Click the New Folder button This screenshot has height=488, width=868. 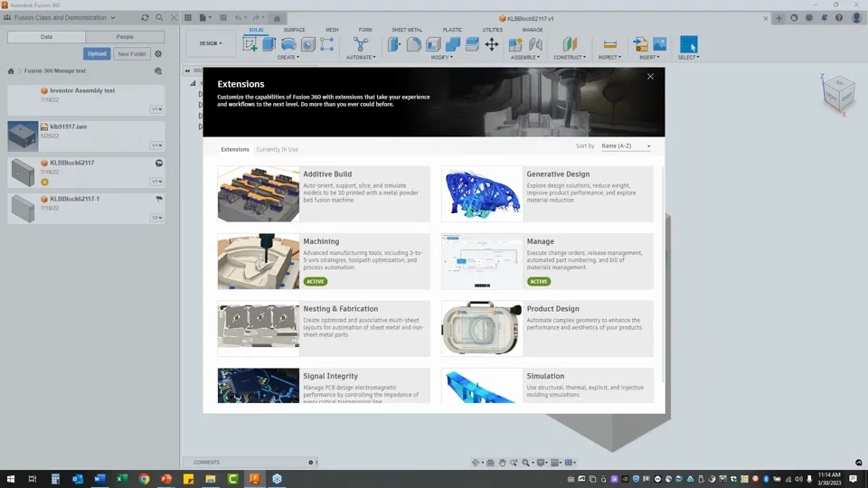[132, 54]
